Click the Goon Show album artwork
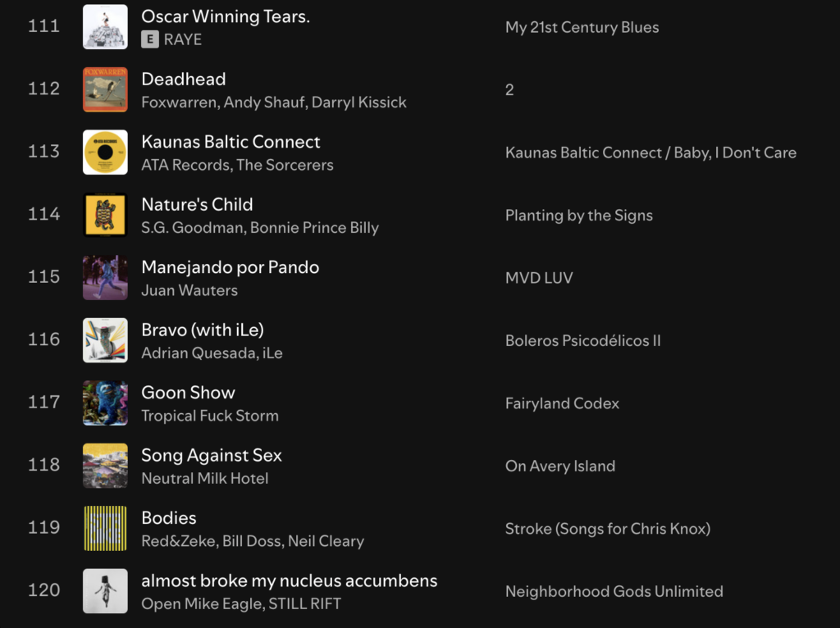Image resolution: width=840 pixels, height=628 pixels. click(105, 403)
